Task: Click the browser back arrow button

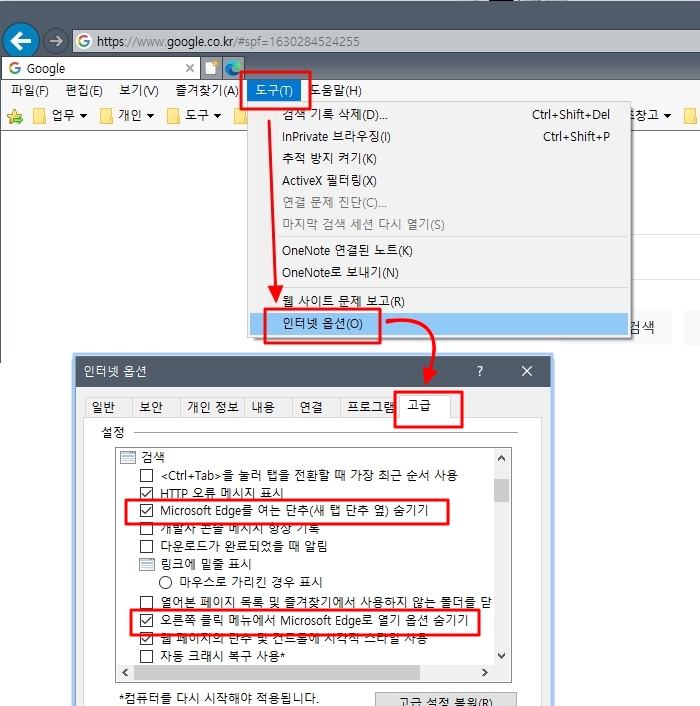Action: 21,41
